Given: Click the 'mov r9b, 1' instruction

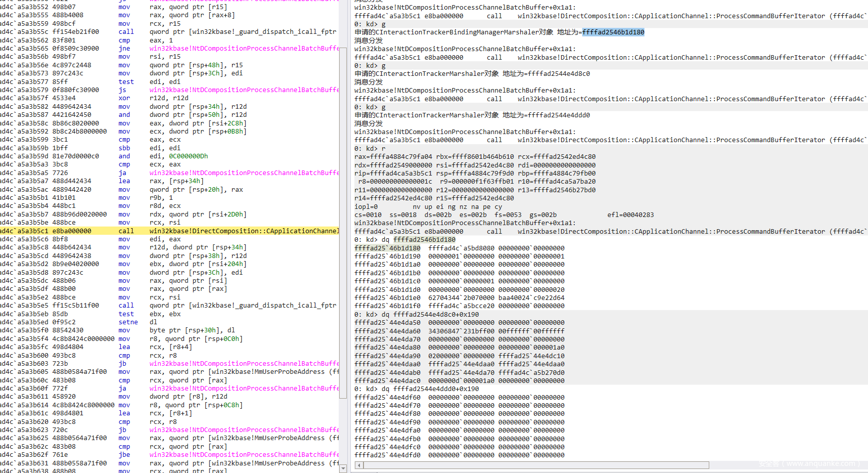Looking at the screenshot, I should pyautogui.click(x=146, y=198).
